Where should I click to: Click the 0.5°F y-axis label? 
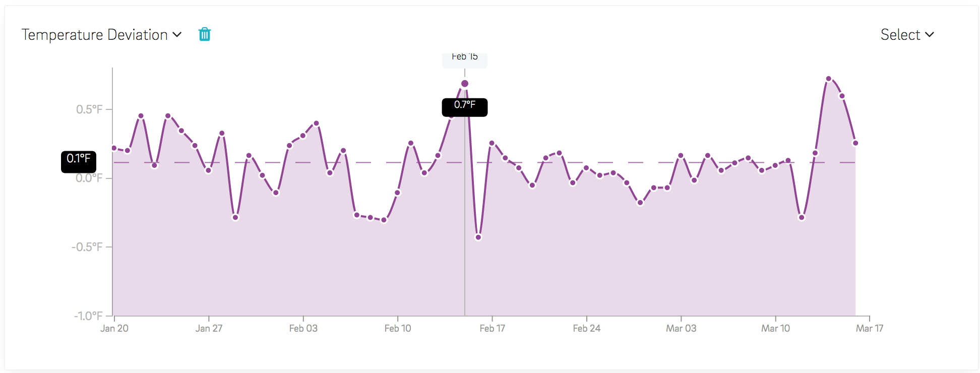point(89,109)
